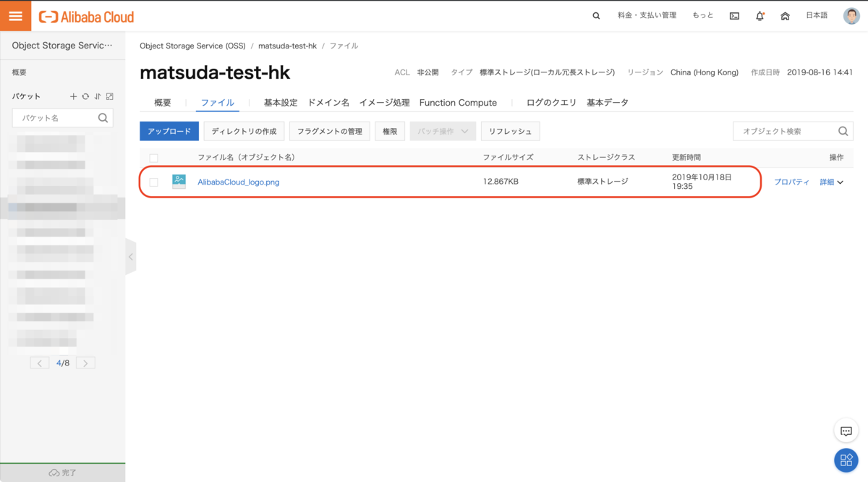
Task: Select all files header checkbox
Action: click(153, 158)
